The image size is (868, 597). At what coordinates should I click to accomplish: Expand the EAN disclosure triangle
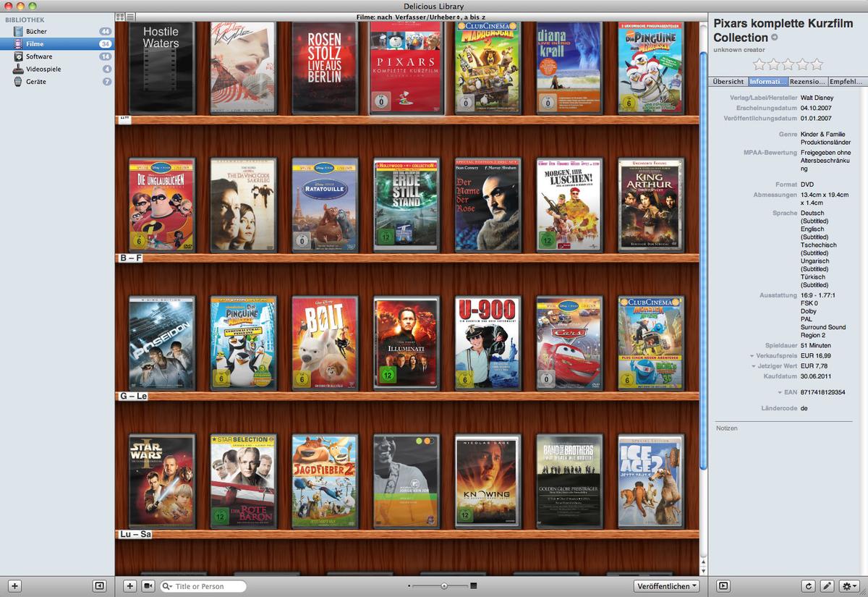[779, 392]
